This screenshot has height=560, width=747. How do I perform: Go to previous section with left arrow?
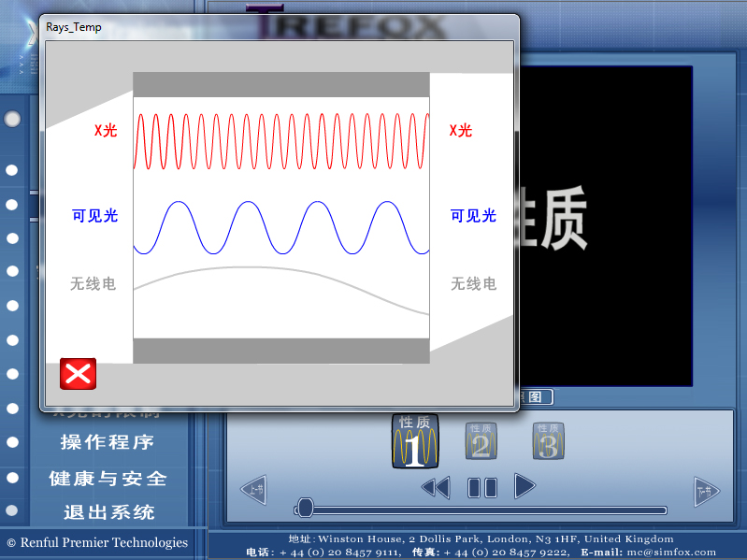(x=253, y=490)
